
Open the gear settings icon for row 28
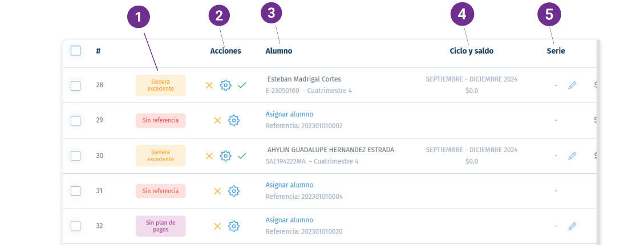[x=225, y=85]
